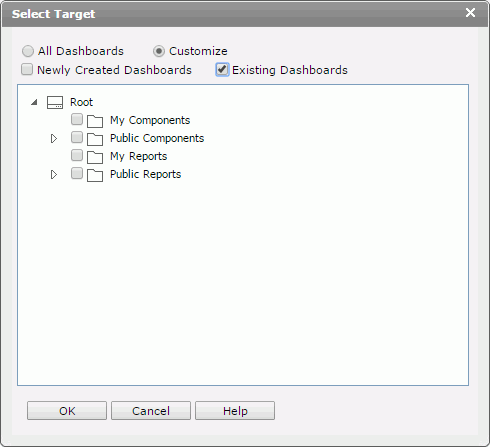490x447 pixels.
Task: Close the Select Target dialog
Action: [x=470, y=13]
